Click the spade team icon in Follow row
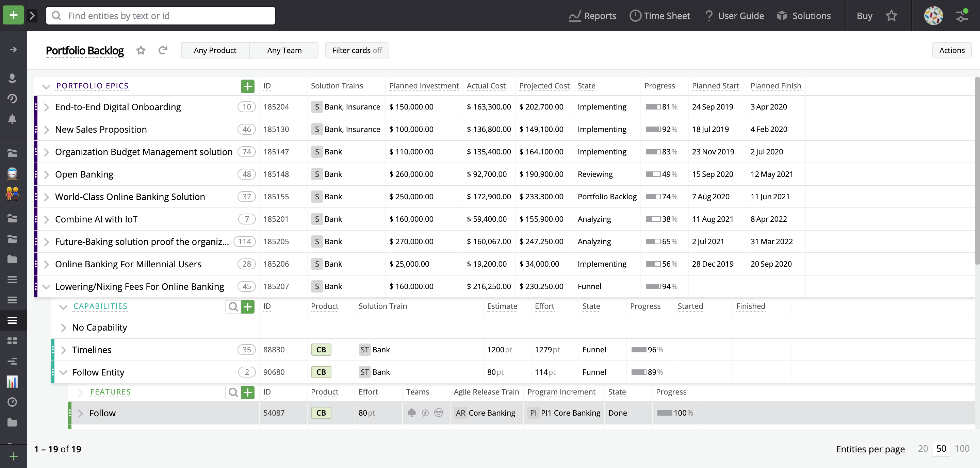 pos(411,413)
